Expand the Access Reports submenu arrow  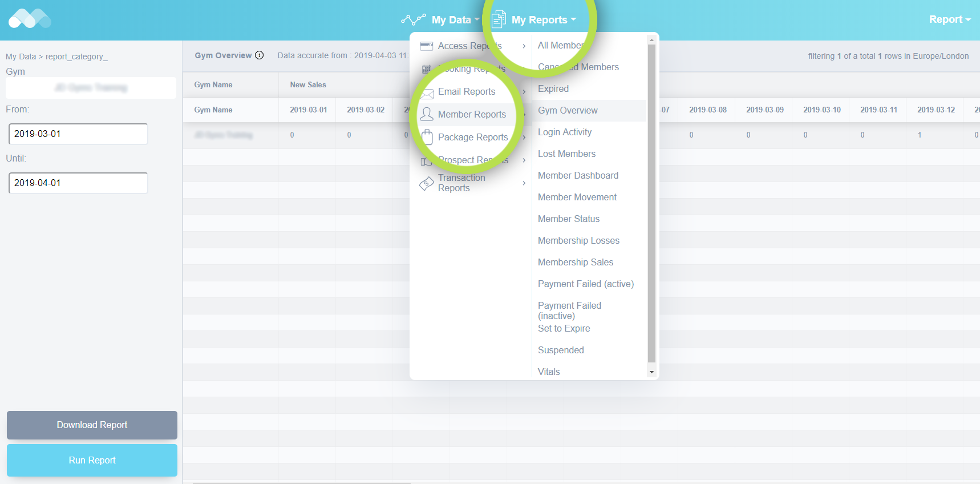(524, 46)
